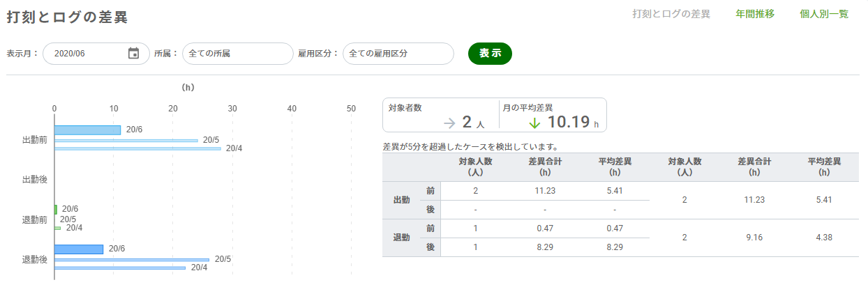Click the 出勤前 20/6 bar
Screen dimensions: 868x287
click(87, 130)
